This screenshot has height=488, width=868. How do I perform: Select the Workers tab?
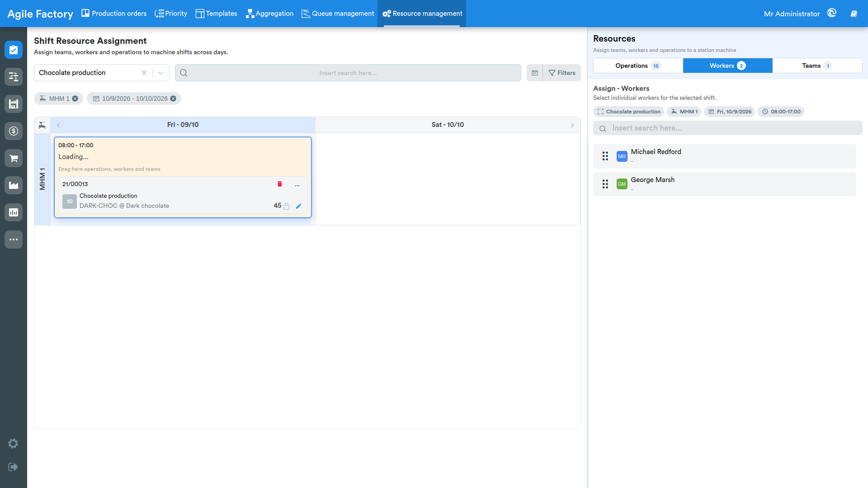727,66
